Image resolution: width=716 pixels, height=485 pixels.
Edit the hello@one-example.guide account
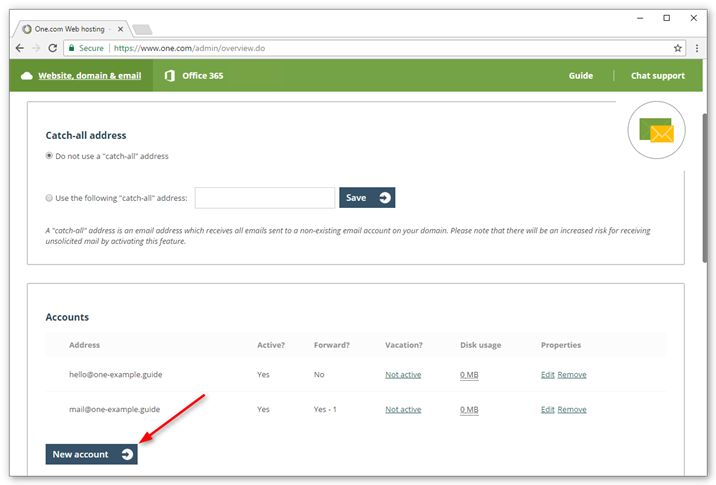click(548, 375)
